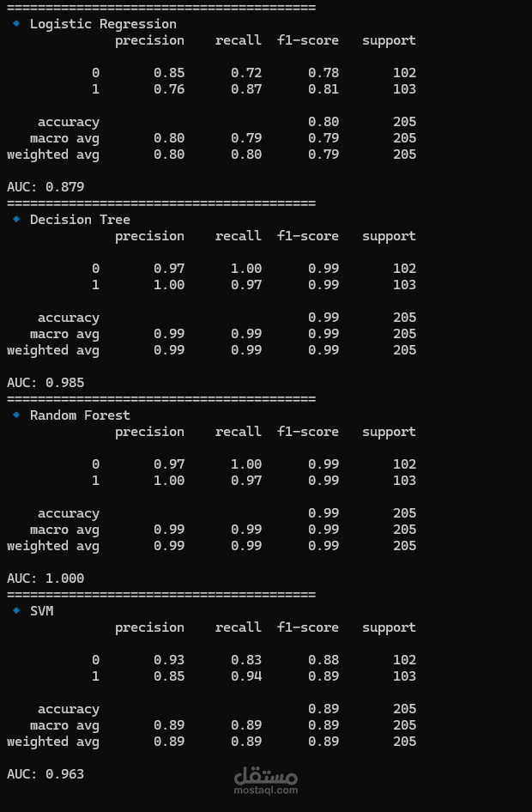The image size is (532, 812).
Task: Click the blue diamond beside SVM
Action: coord(16,610)
